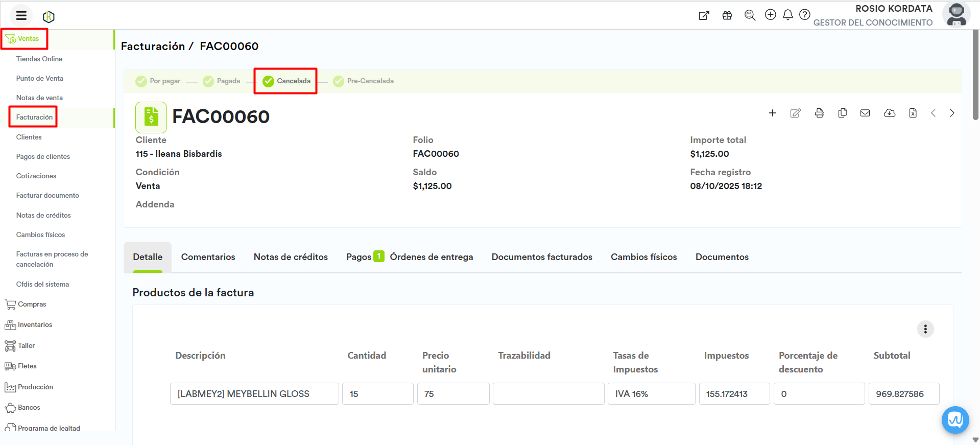
Task: Expand the Compras sidebar section
Action: pyautogui.click(x=32, y=305)
